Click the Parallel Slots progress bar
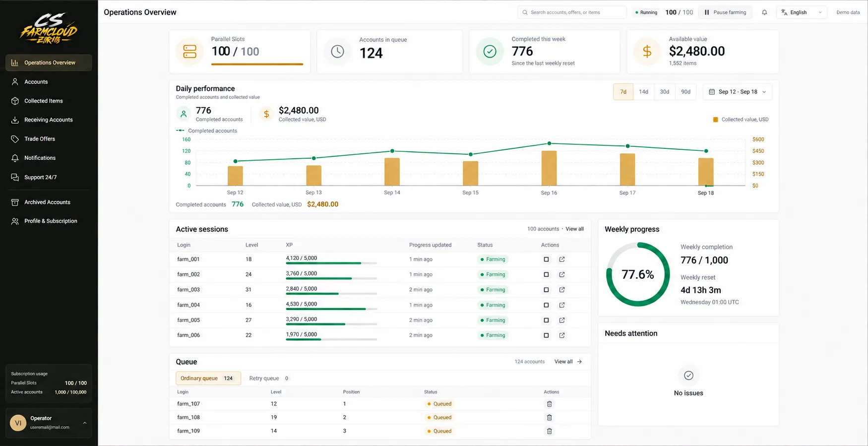This screenshot has height=446, width=868. [257, 64]
